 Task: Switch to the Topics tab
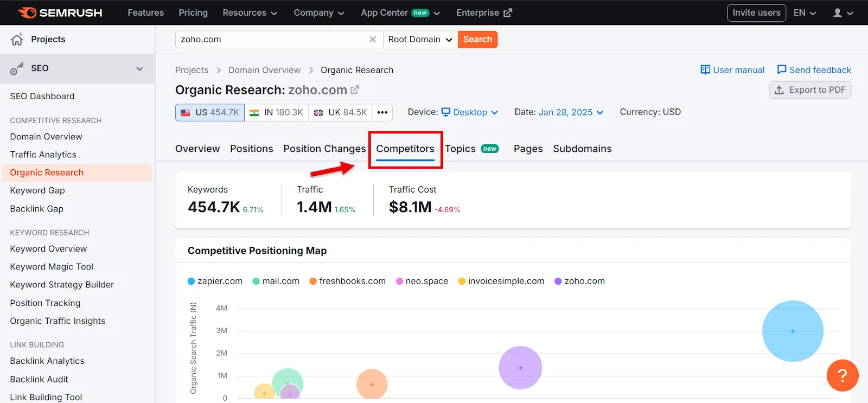(471, 149)
